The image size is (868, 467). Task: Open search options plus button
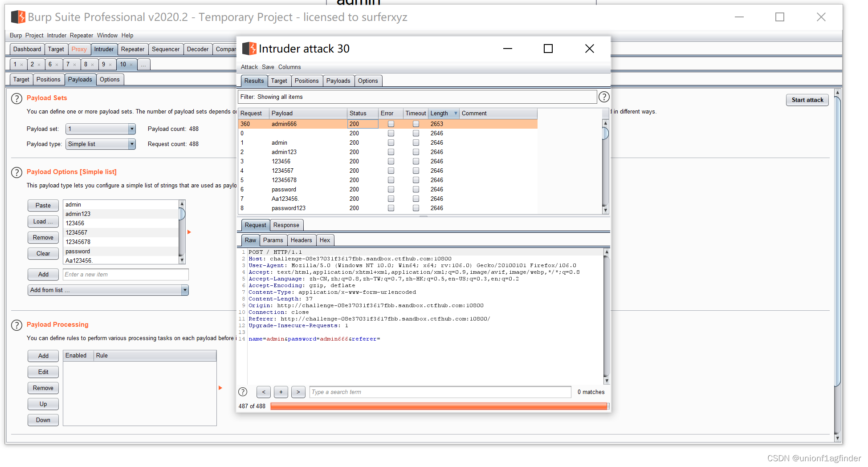coord(281,392)
